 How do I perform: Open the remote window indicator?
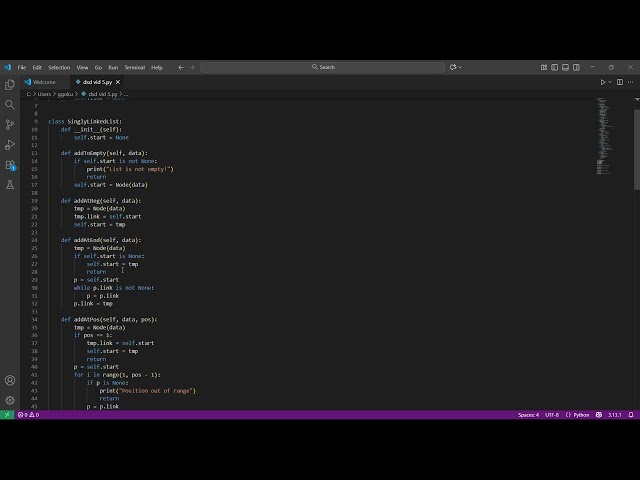coord(7,415)
